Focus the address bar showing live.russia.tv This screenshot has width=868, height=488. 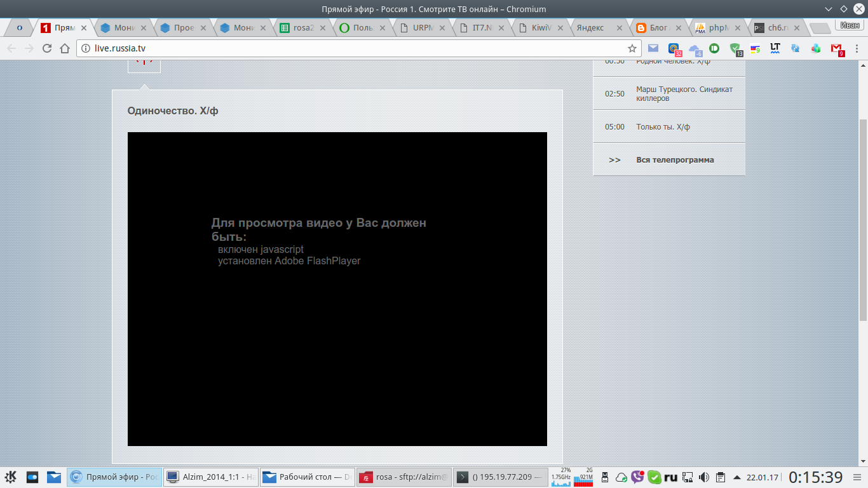359,48
